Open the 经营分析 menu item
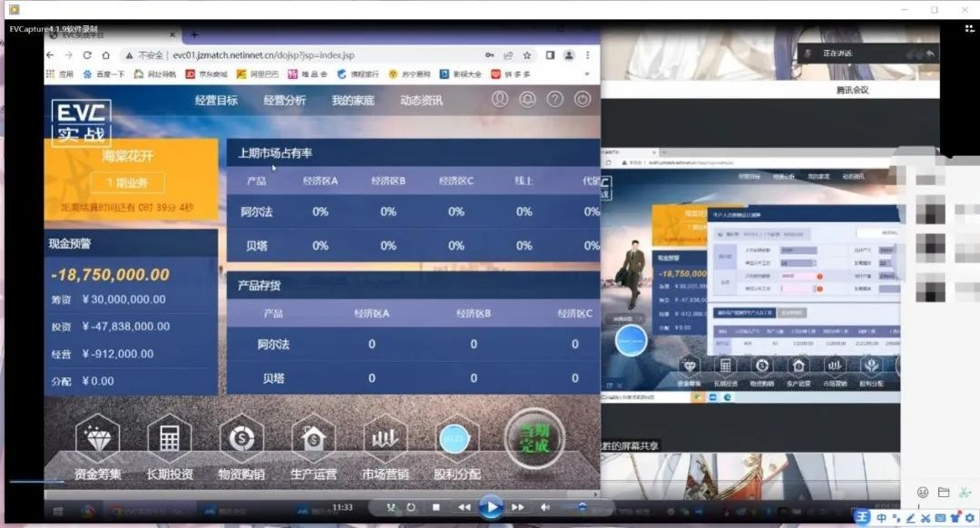The height and width of the screenshot is (528, 980). point(285,101)
